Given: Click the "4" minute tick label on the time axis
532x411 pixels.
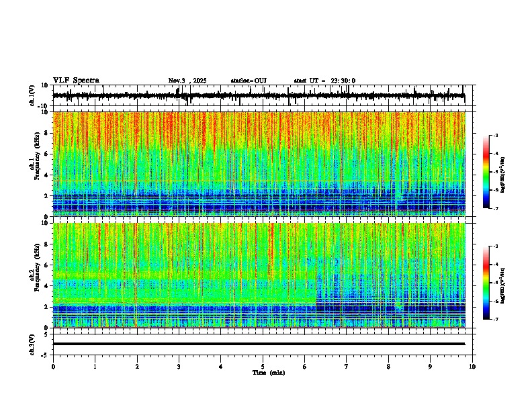Looking at the screenshot, I should coord(221,367).
